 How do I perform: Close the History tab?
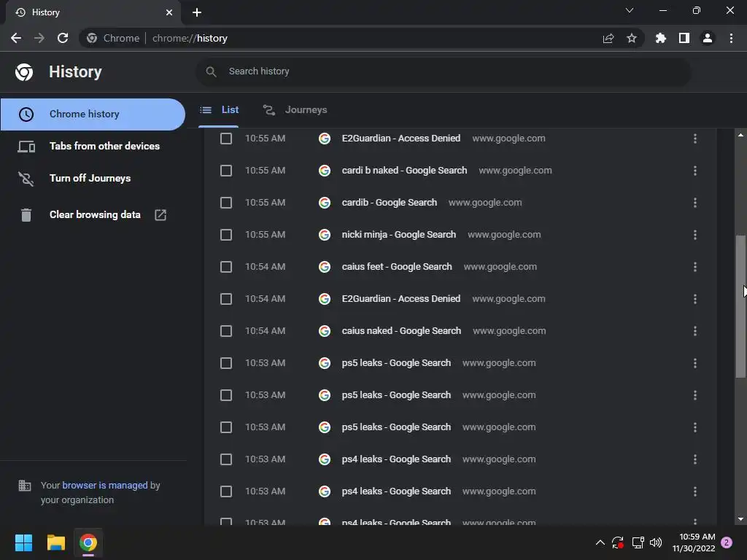click(x=169, y=12)
